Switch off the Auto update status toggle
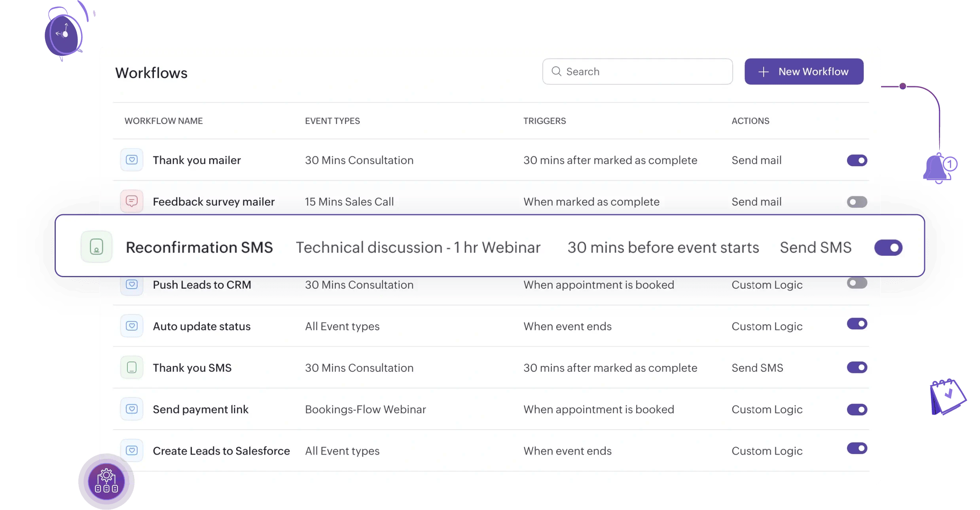The height and width of the screenshot is (510, 980). point(857,324)
